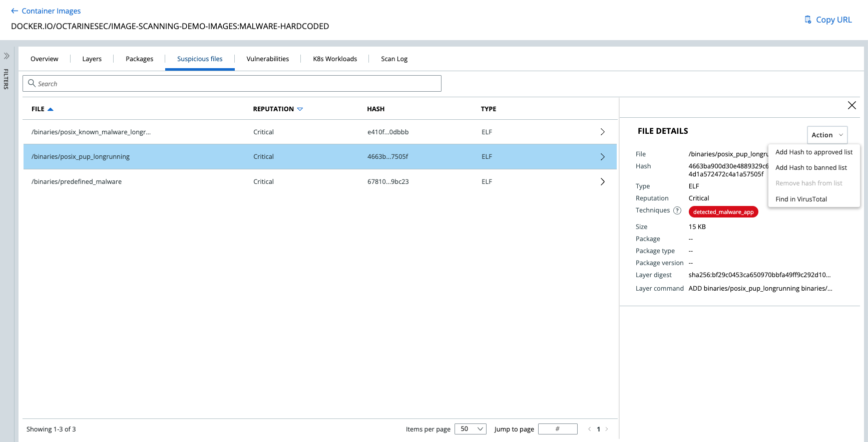The image size is (868, 442).
Task: Open Items per page dropdown
Action: point(470,429)
